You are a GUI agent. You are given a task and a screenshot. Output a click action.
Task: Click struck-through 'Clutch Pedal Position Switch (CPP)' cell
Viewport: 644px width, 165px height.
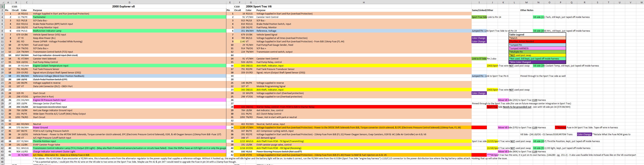pyautogui.click(x=129, y=79)
